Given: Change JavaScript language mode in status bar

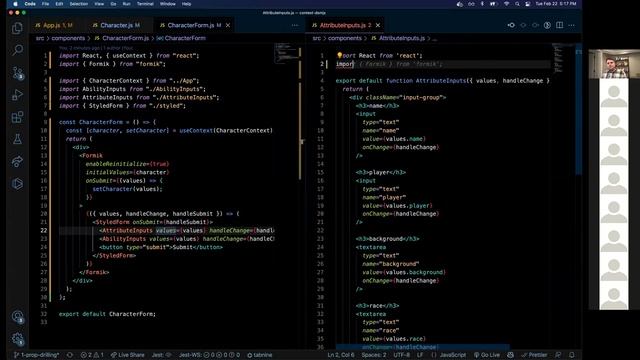Looking at the screenshot, I should click(453, 355).
